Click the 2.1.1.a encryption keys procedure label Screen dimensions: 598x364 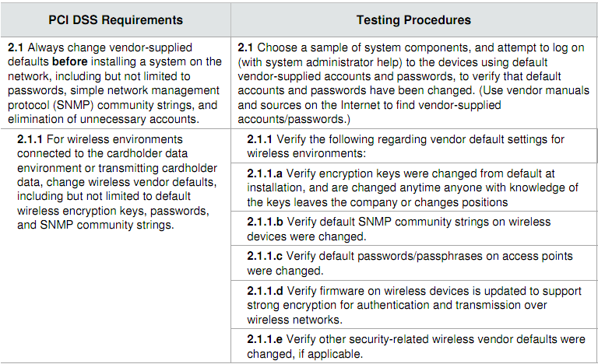click(266, 174)
